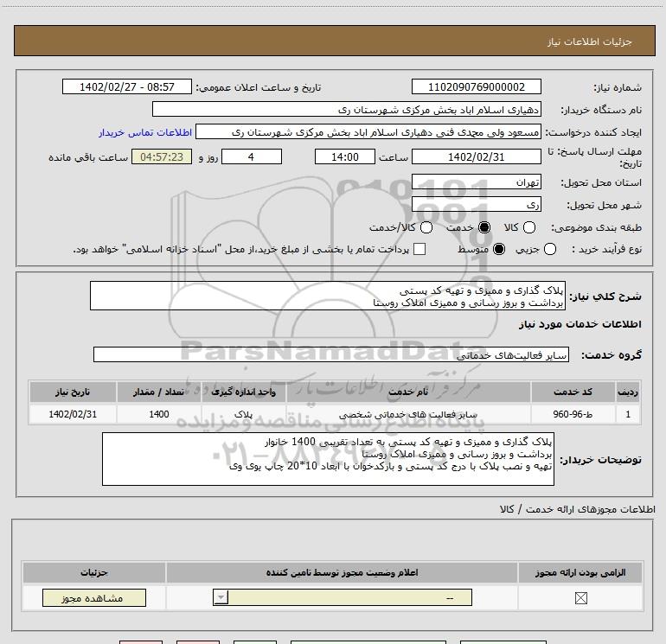Screen dimensions: 666x644
Task: Click the need number field 1102090769000002
Action: tap(476, 86)
